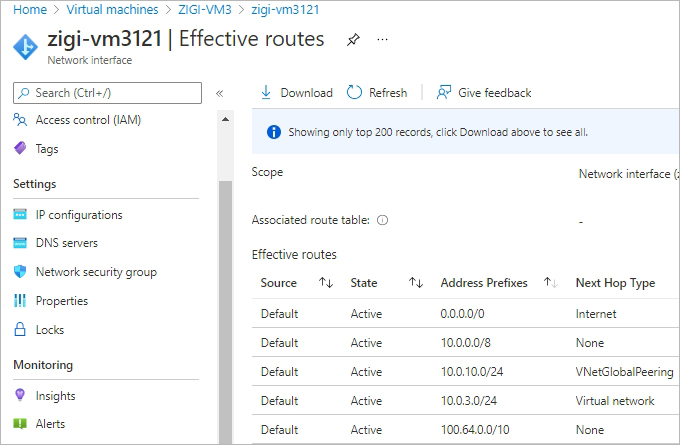Click the Source column header
This screenshot has height=445, width=680.
coord(278,283)
